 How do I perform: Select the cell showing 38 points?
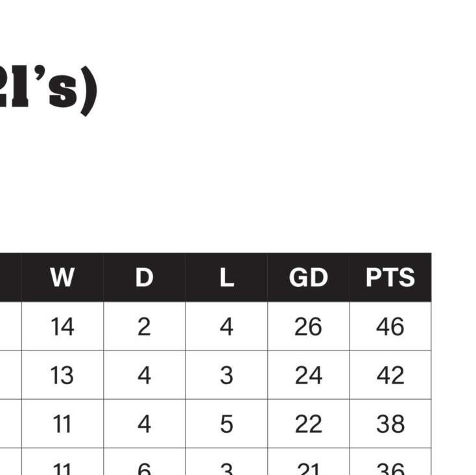[x=390, y=424]
